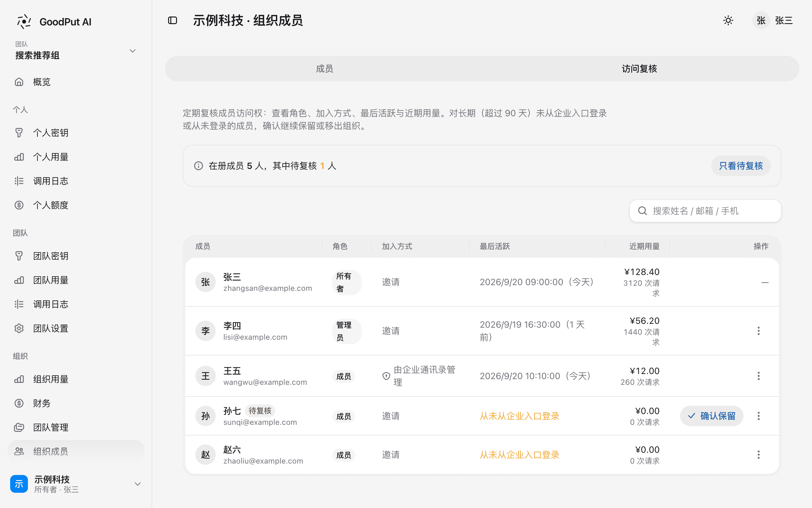
Task: Click the info icon beside 在册成员
Action: tap(199, 166)
